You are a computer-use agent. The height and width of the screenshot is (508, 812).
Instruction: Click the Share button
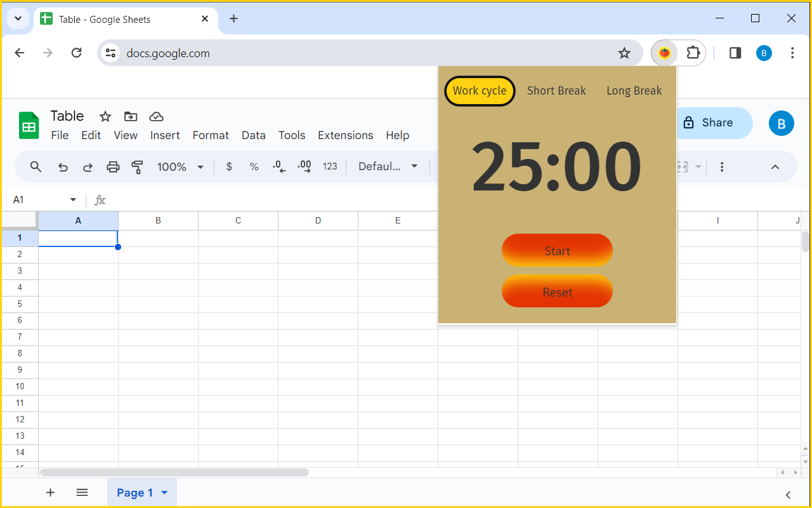click(x=714, y=123)
